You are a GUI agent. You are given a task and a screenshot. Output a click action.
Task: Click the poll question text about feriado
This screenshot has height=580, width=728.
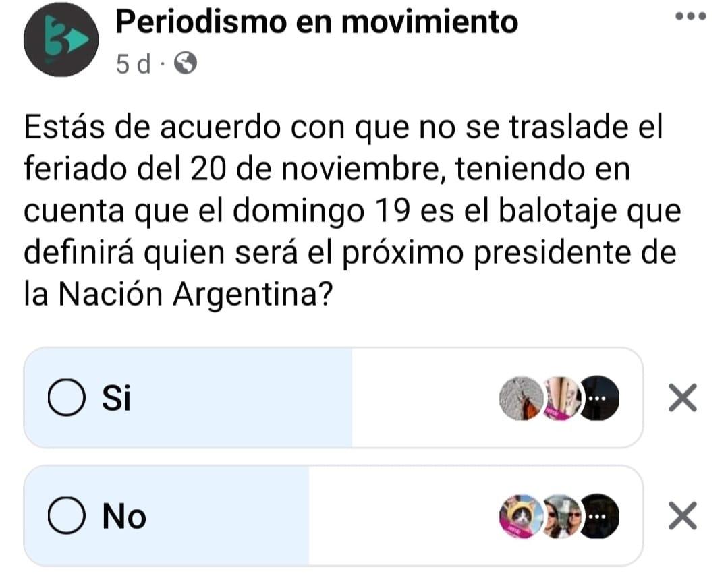pos(351,210)
